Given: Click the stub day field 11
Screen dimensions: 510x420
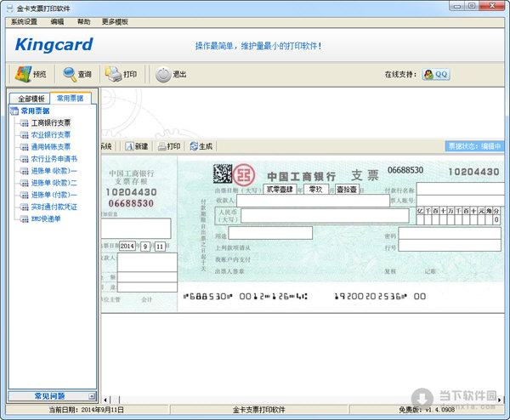Looking at the screenshot, I should (x=160, y=247).
